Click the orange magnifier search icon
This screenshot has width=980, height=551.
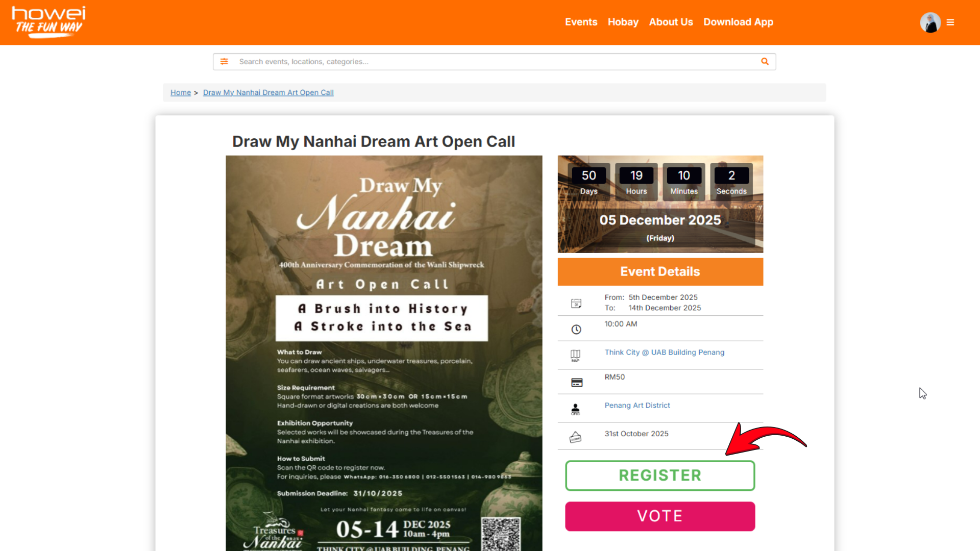[765, 62]
